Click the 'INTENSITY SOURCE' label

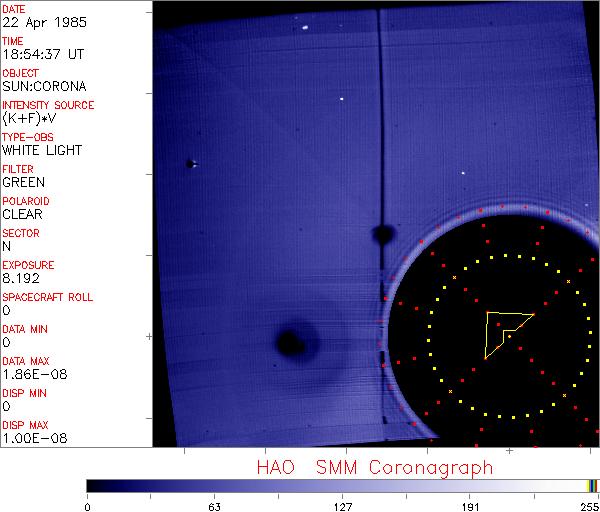click(48, 105)
